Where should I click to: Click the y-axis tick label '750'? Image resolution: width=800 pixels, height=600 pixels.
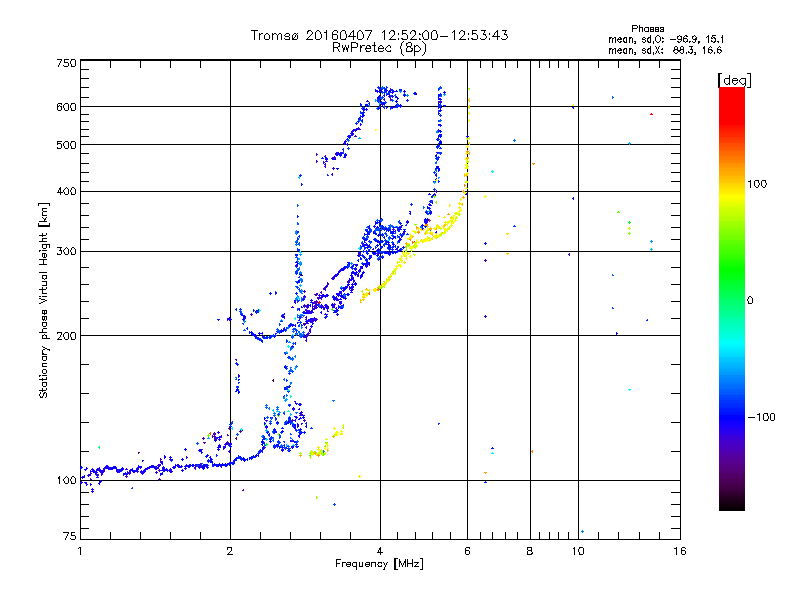point(66,63)
